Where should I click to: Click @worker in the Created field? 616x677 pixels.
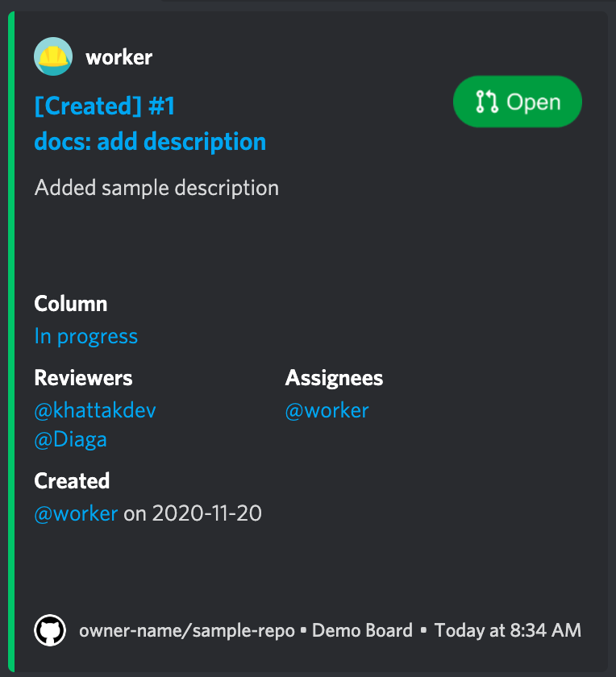click(x=76, y=513)
